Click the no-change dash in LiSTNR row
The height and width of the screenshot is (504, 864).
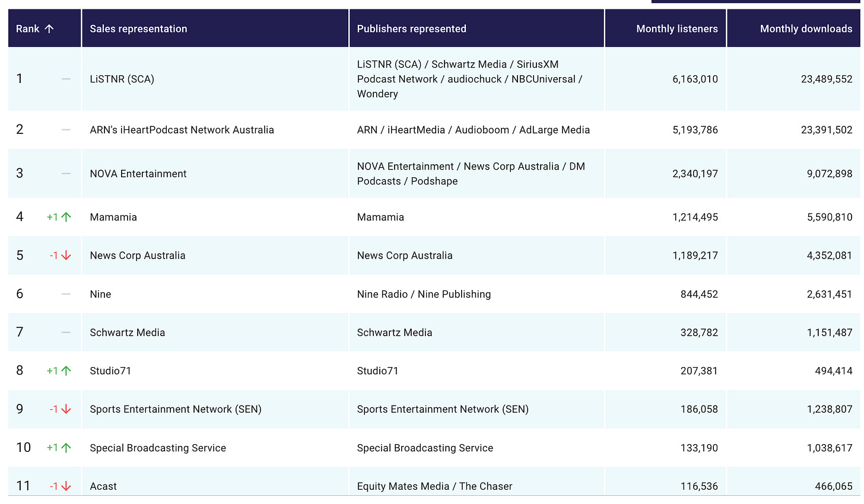pos(66,79)
